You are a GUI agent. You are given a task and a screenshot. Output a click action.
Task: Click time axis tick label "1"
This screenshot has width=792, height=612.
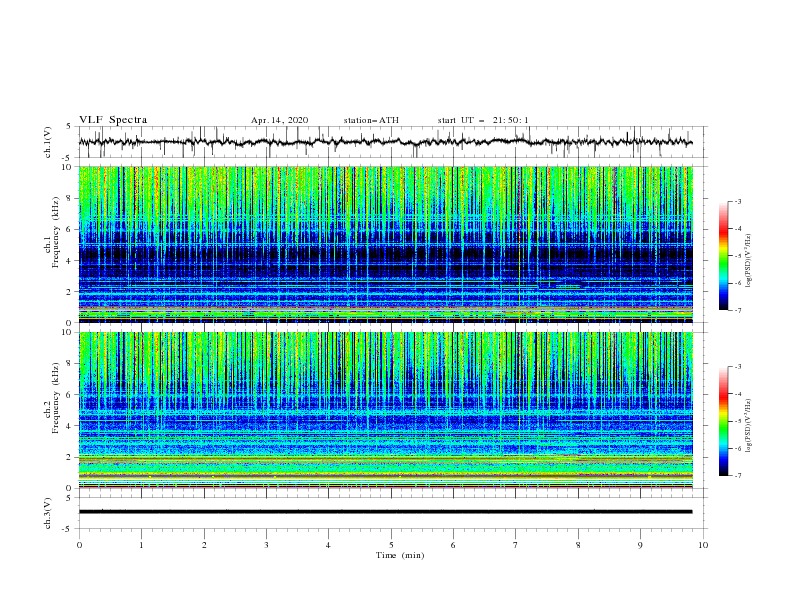(142, 545)
